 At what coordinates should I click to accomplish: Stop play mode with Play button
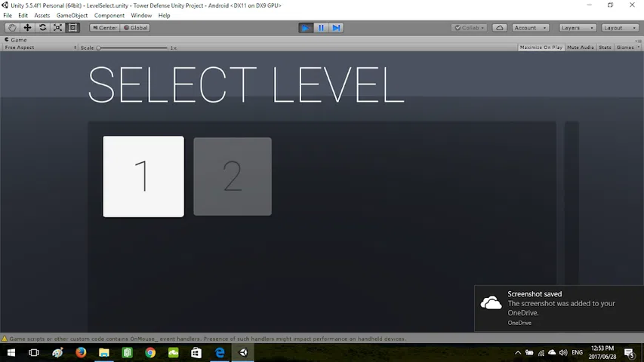coord(305,28)
